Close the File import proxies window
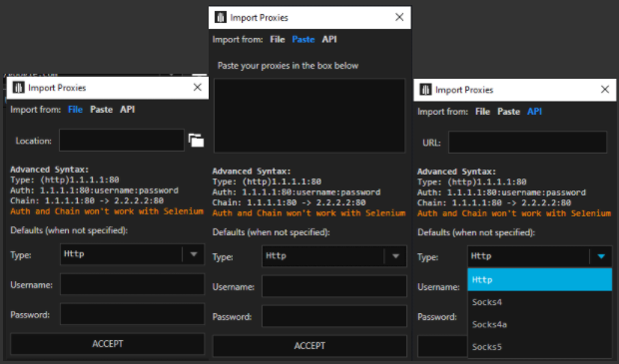Image resolution: width=619 pixels, height=364 pixels. 198,87
